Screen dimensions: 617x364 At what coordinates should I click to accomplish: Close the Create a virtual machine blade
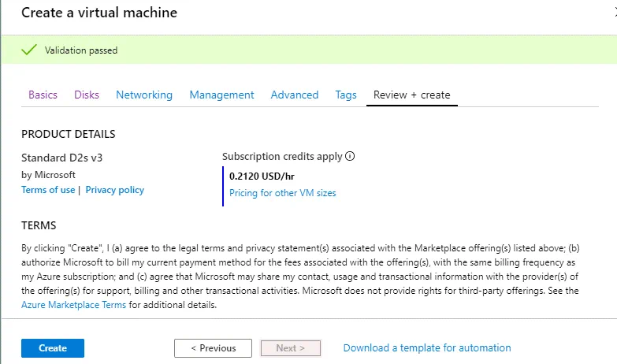pyautogui.click(x=614, y=13)
